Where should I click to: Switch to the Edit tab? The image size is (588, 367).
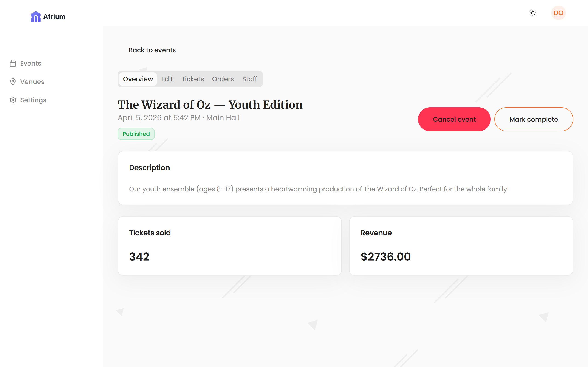(x=167, y=79)
